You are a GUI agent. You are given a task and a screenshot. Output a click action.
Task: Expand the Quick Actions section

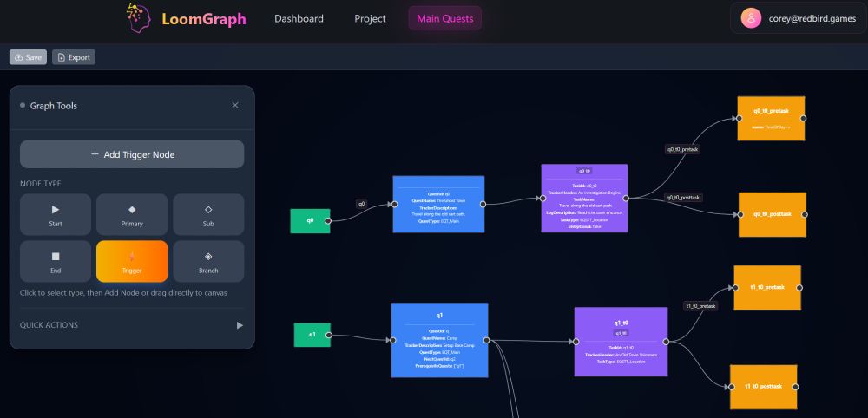click(132, 325)
